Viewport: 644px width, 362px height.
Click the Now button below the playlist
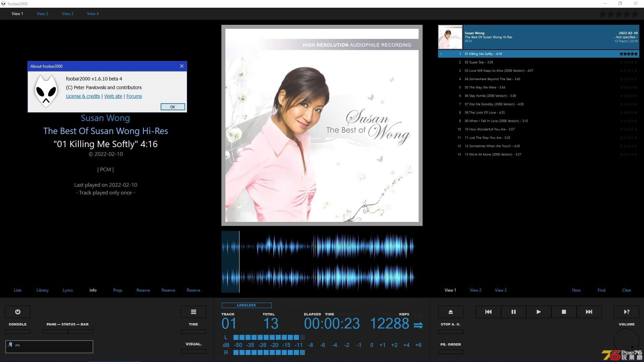[x=576, y=290]
